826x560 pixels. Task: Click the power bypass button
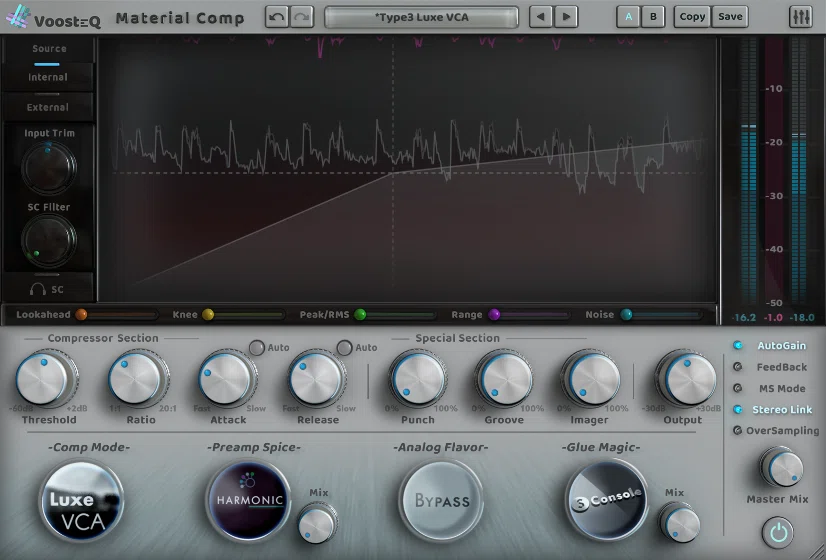[x=778, y=533]
